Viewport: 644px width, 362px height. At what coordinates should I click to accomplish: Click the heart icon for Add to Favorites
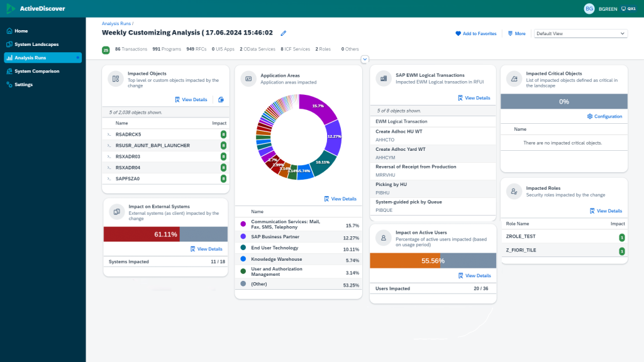458,34
